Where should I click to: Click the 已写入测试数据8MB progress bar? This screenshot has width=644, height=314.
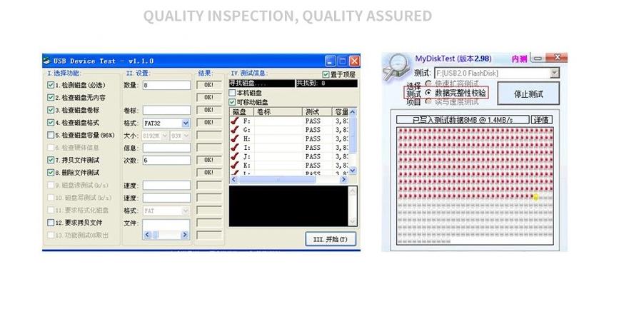pos(463,120)
